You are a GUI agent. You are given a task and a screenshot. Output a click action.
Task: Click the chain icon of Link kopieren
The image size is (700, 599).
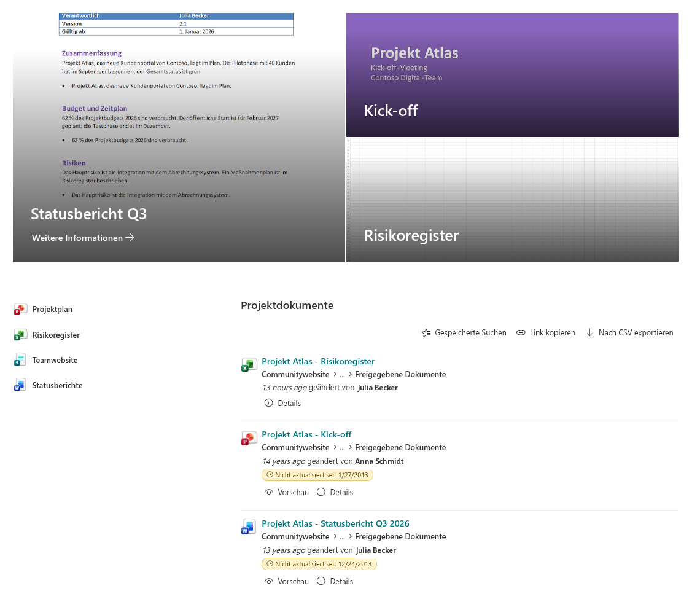521,333
